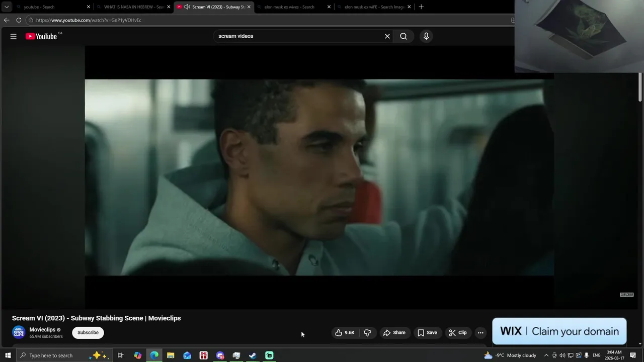644x362 pixels.
Task: Click the webcam overlay thumbnail
Action: point(579,36)
